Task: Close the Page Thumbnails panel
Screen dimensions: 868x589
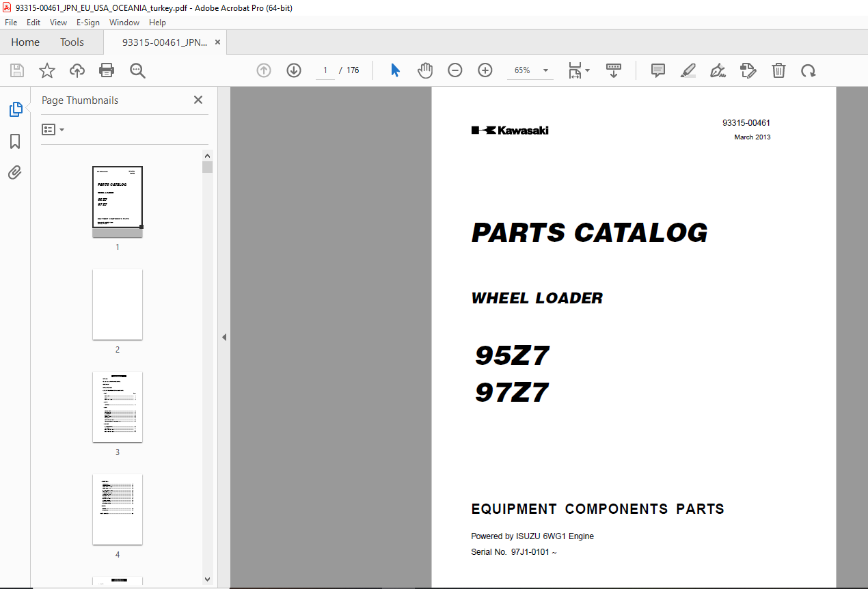Action: [x=198, y=100]
